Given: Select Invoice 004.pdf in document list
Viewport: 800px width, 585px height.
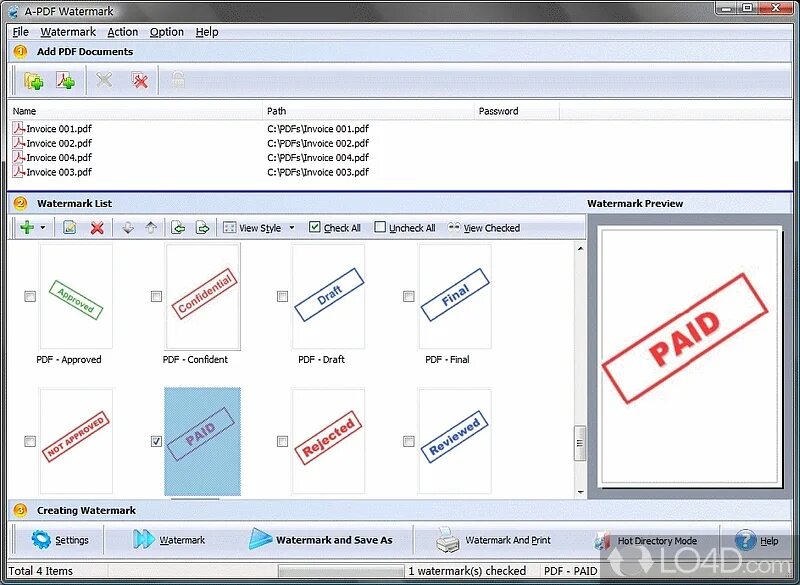Looking at the screenshot, I should coord(53,157).
